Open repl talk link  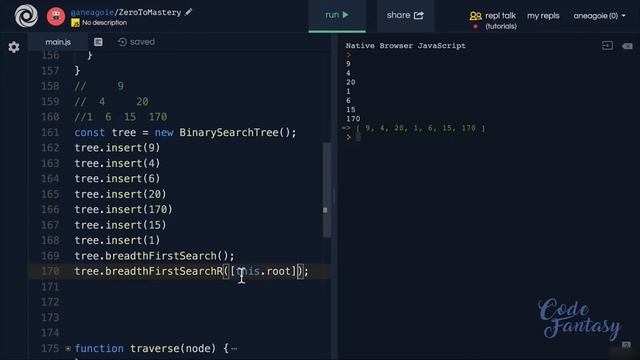pos(500,16)
